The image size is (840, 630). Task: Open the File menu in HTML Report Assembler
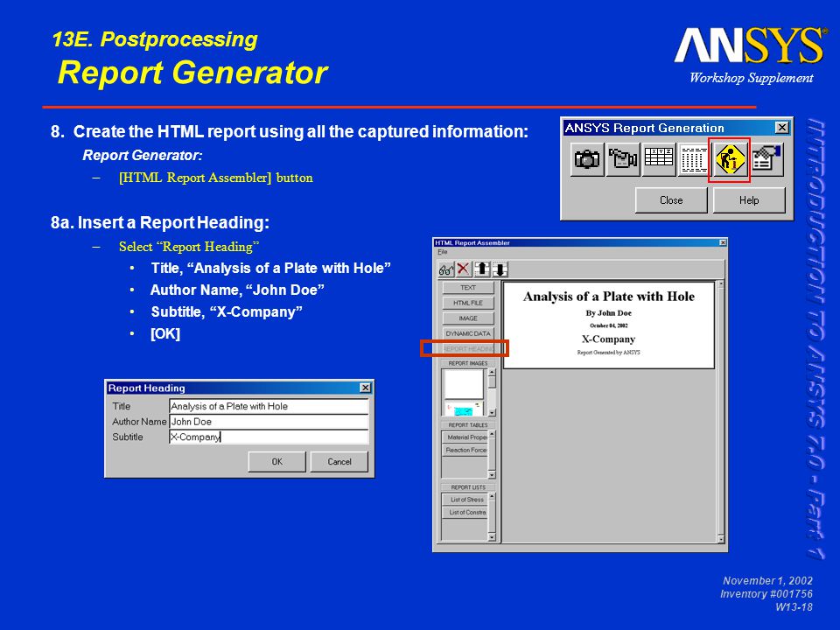click(x=442, y=252)
